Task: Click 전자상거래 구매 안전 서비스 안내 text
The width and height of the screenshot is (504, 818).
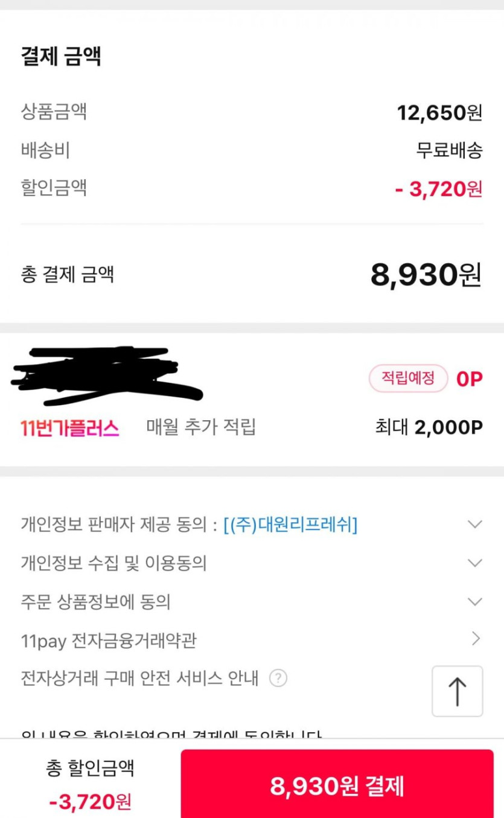Action: click(139, 678)
